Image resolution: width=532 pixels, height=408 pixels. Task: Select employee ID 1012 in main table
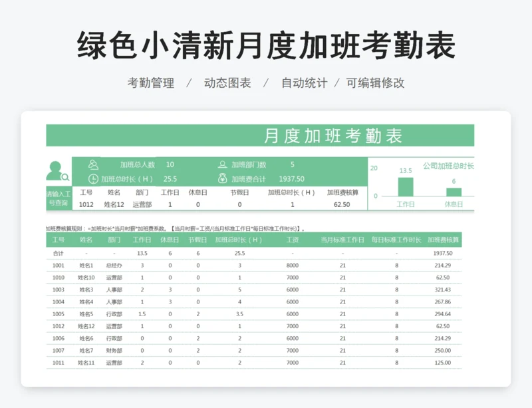tap(59, 326)
